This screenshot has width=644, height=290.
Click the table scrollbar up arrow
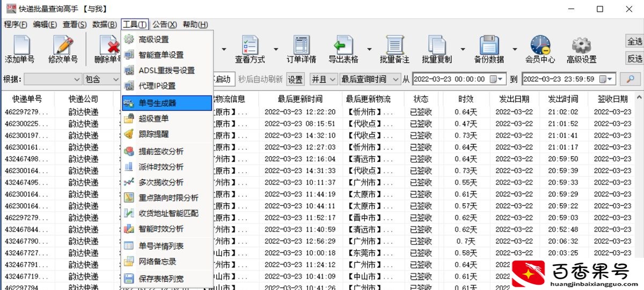pos(639,99)
